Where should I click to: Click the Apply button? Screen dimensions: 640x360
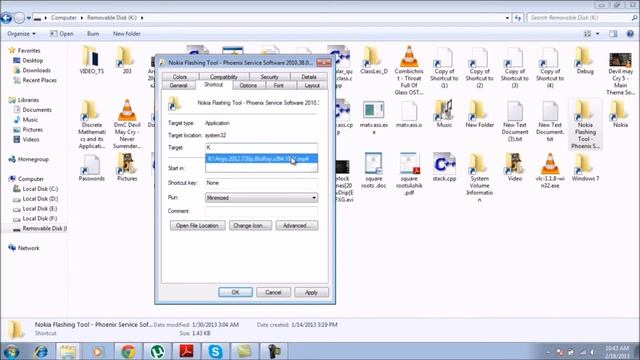pyautogui.click(x=311, y=292)
